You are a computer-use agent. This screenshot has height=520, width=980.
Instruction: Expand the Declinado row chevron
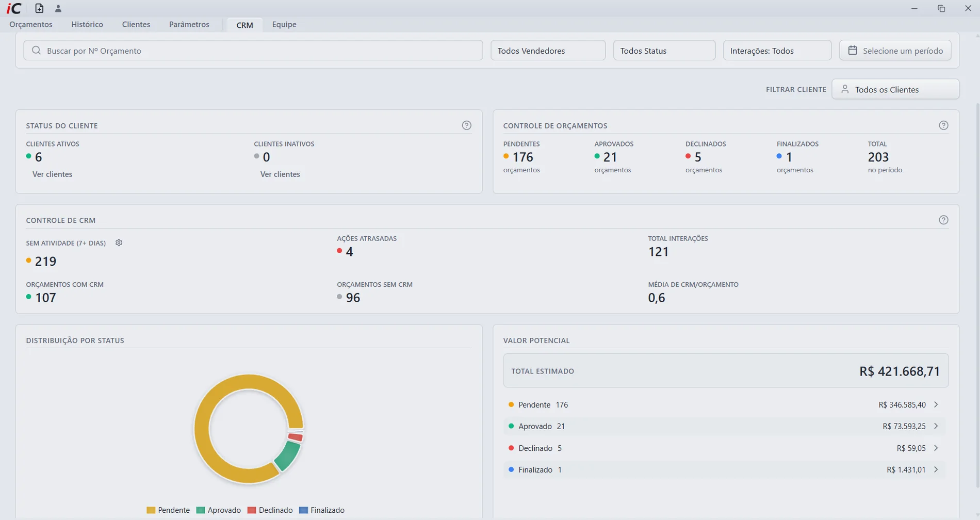click(x=936, y=448)
